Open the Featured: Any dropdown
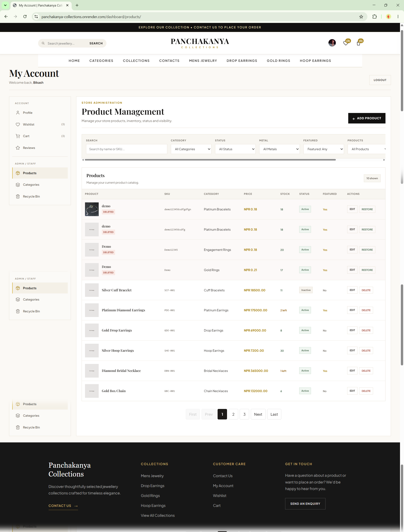This screenshot has height=532, width=404. [x=324, y=149]
